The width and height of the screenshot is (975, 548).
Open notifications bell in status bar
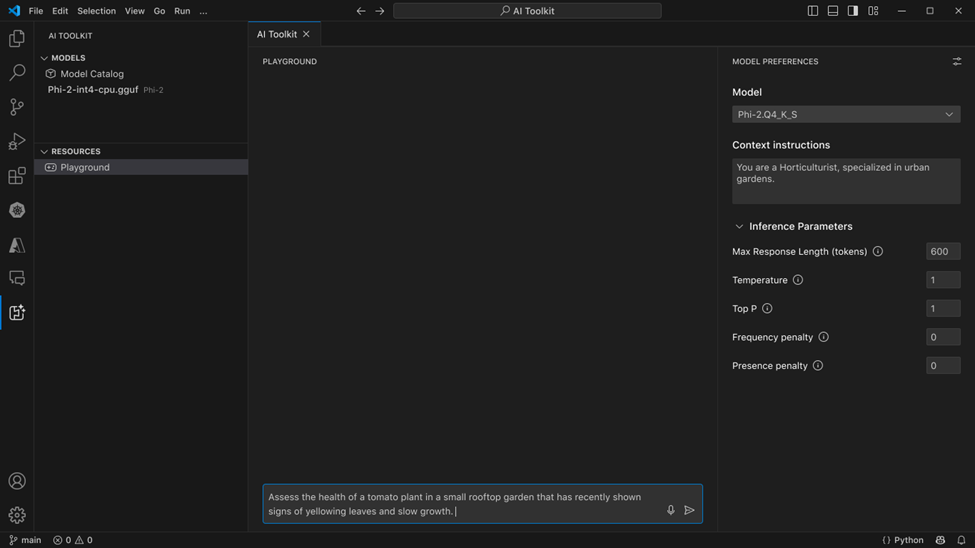961,540
